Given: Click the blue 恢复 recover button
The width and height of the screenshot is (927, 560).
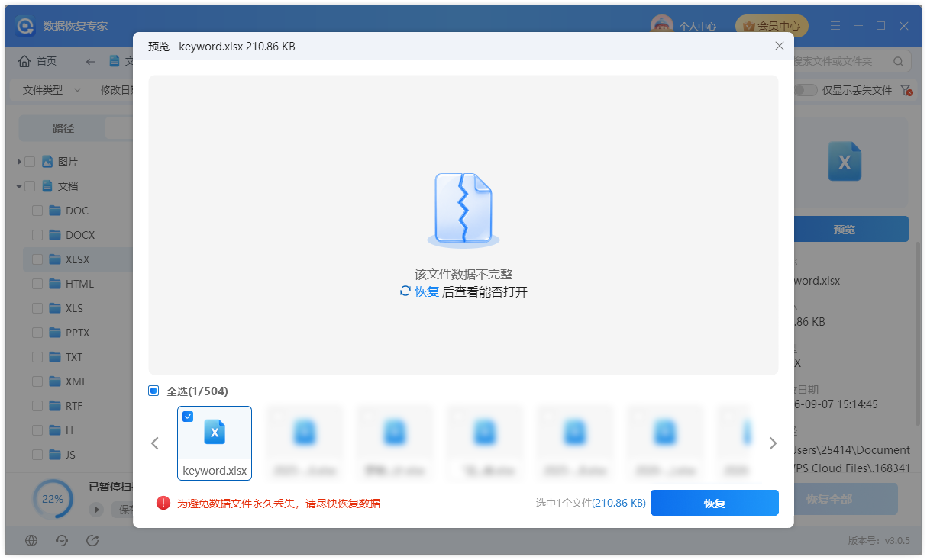Looking at the screenshot, I should click(x=714, y=503).
